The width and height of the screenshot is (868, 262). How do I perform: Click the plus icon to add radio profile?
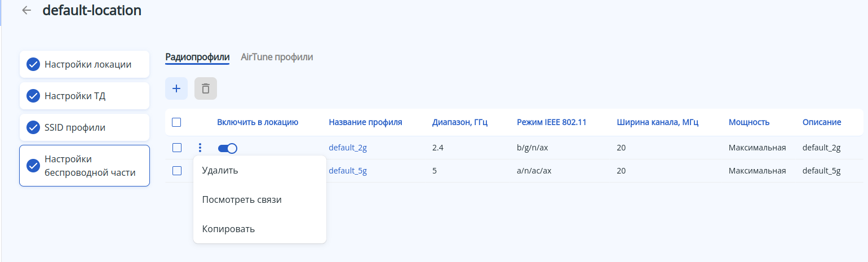tap(176, 88)
